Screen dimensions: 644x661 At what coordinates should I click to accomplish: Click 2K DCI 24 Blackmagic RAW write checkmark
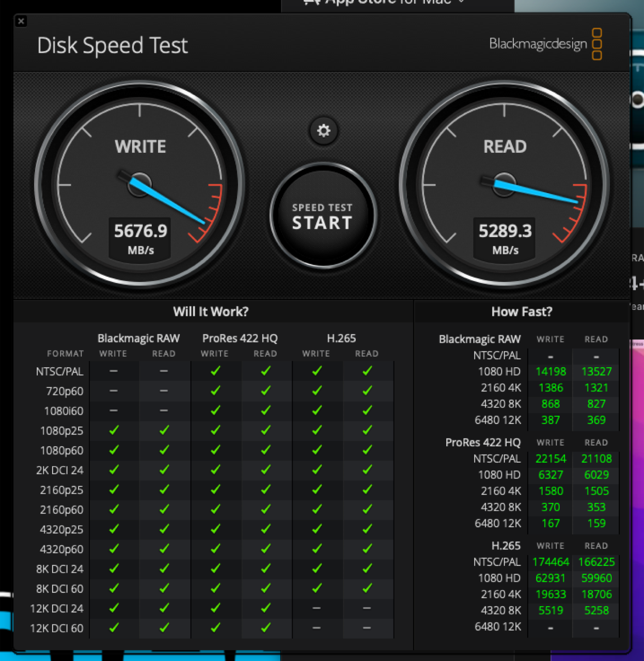click(x=114, y=469)
